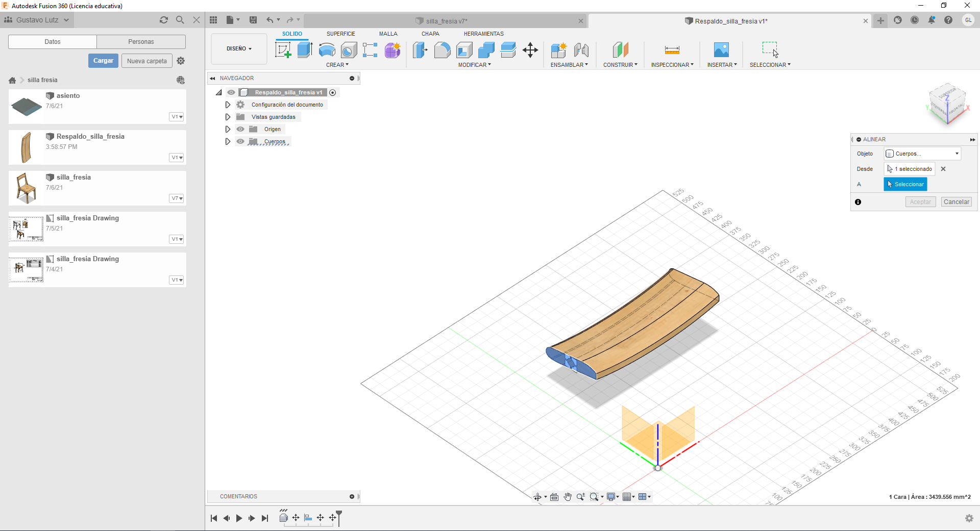Expand Vistas guardadas node
This screenshot has height=531, width=980.
(x=228, y=117)
